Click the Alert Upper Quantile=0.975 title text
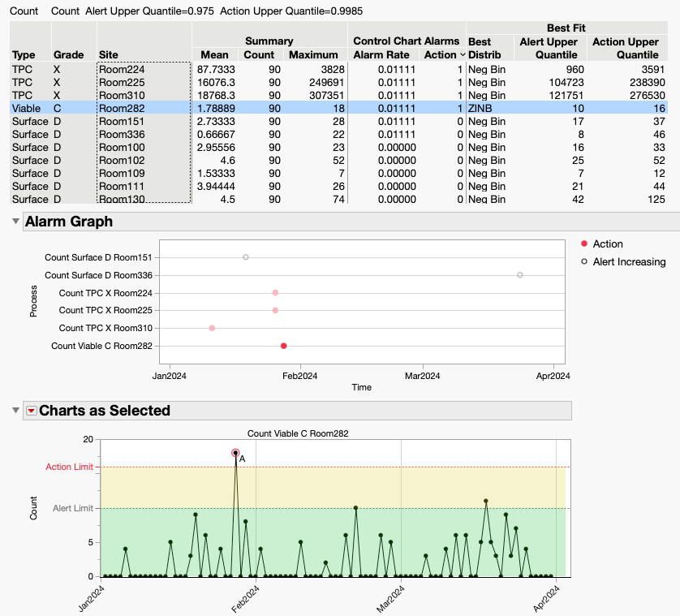This screenshot has height=616, width=680. [x=149, y=11]
